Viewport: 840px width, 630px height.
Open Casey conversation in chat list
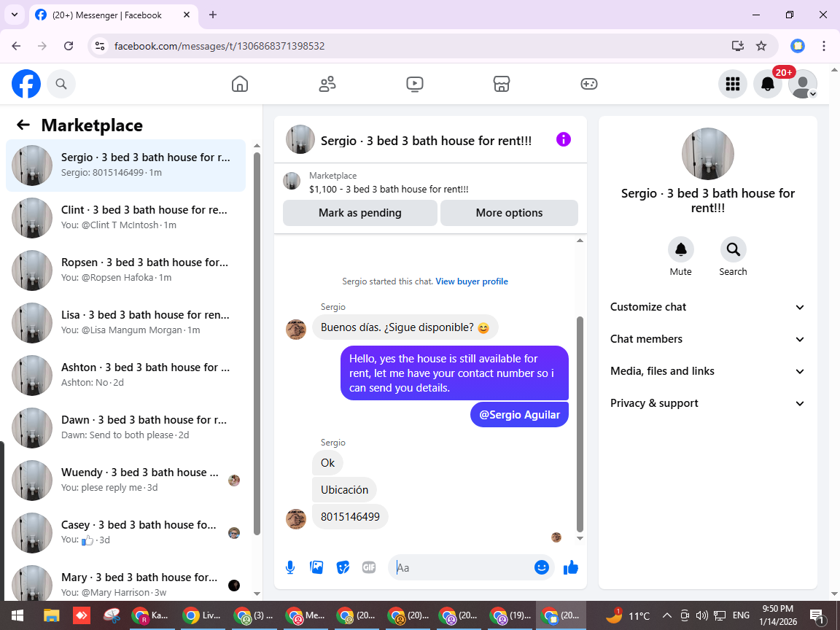point(126,532)
